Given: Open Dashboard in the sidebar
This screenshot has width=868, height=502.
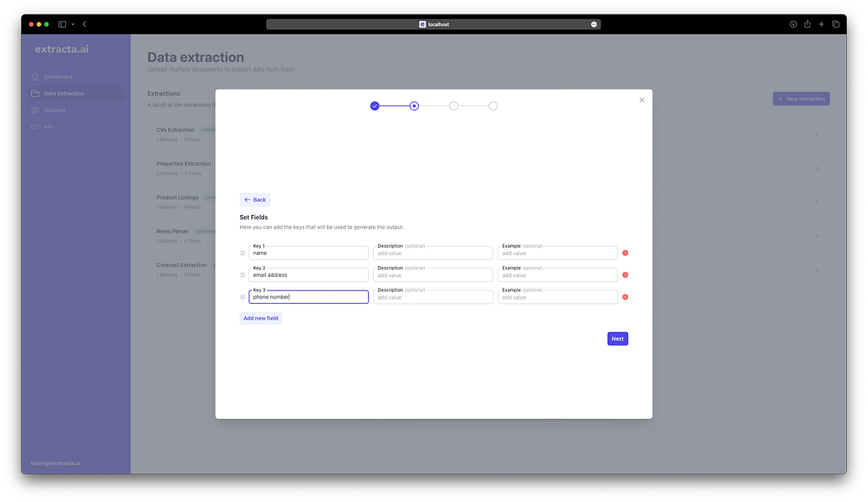Looking at the screenshot, I should [76, 76].
